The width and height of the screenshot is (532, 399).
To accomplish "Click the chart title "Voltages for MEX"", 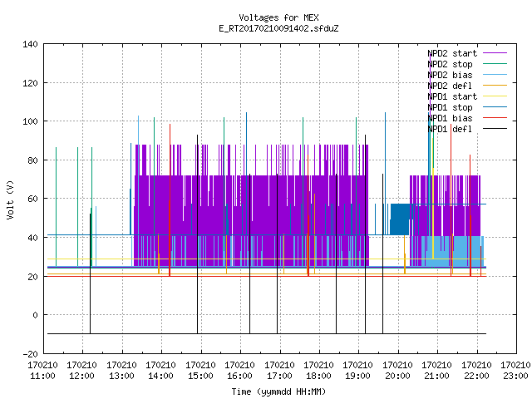I will (x=278, y=17).
